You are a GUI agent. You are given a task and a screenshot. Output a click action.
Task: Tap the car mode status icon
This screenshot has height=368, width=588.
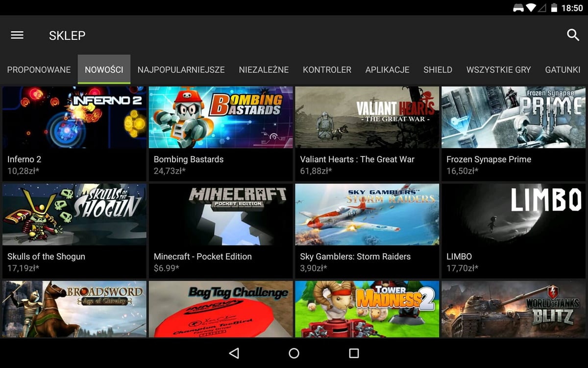[x=518, y=8]
